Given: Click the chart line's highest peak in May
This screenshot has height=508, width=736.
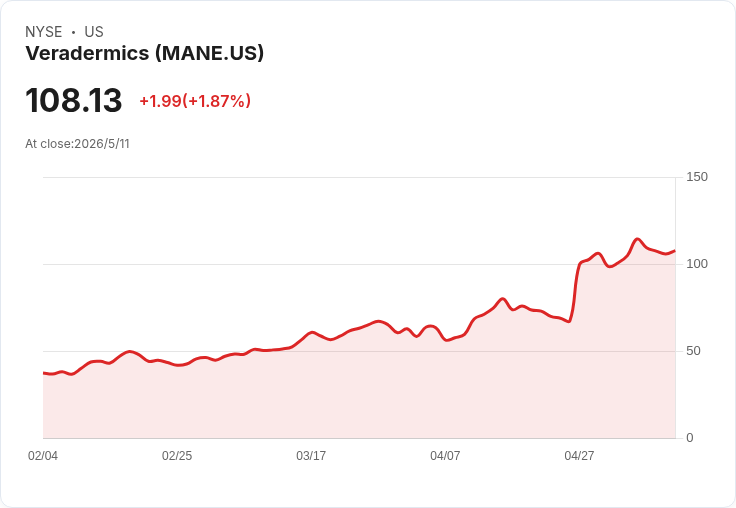Looking at the screenshot, I should (637, 239).
